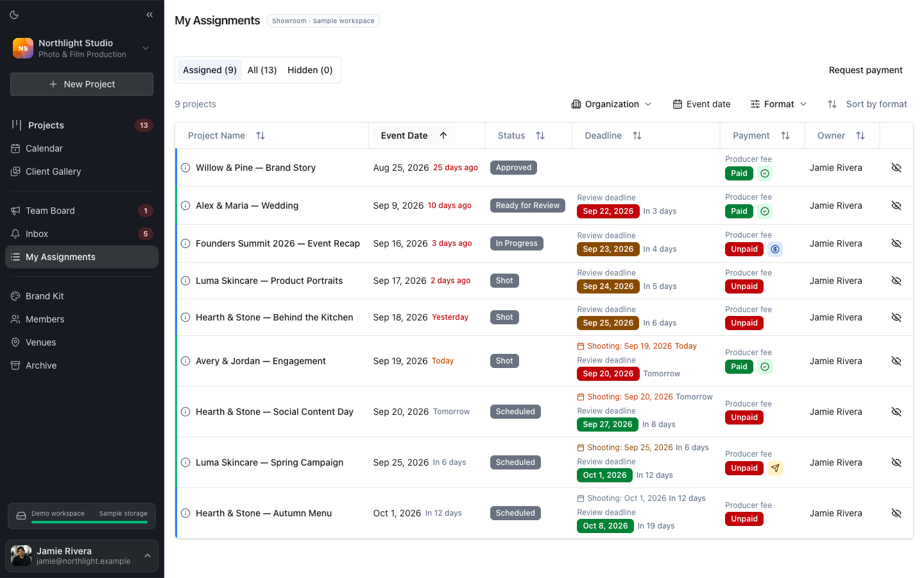This screenshot has height=578, width=924.
Task: Expand Jamie Rivera account menu
Action: (81, 556)
